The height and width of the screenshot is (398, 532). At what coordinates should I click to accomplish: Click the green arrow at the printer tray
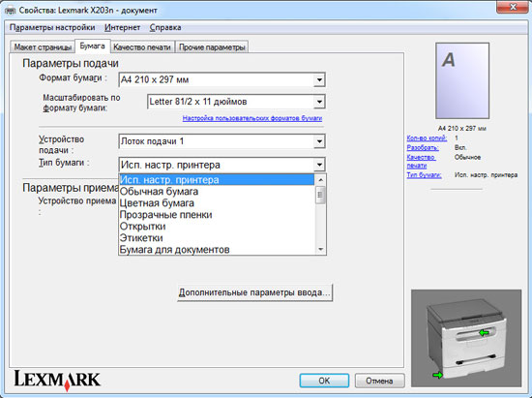click(x=437, y=375)
